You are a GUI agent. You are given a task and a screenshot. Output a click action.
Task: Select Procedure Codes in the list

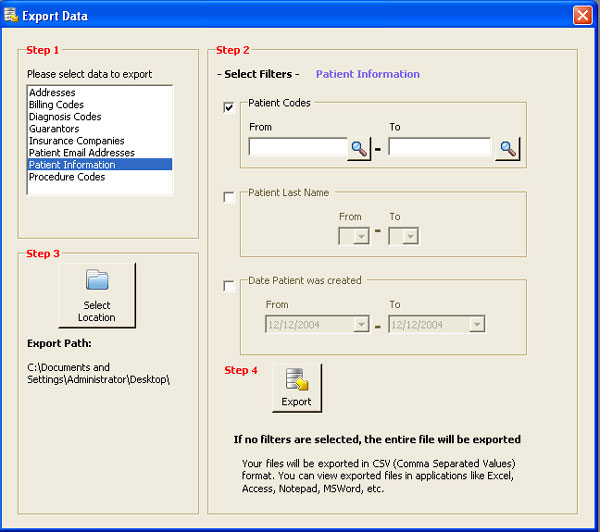[x=66, y=177]
